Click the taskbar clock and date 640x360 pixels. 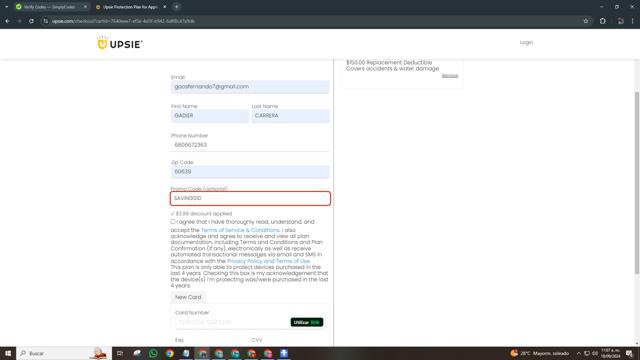click(x=611, y=353)
